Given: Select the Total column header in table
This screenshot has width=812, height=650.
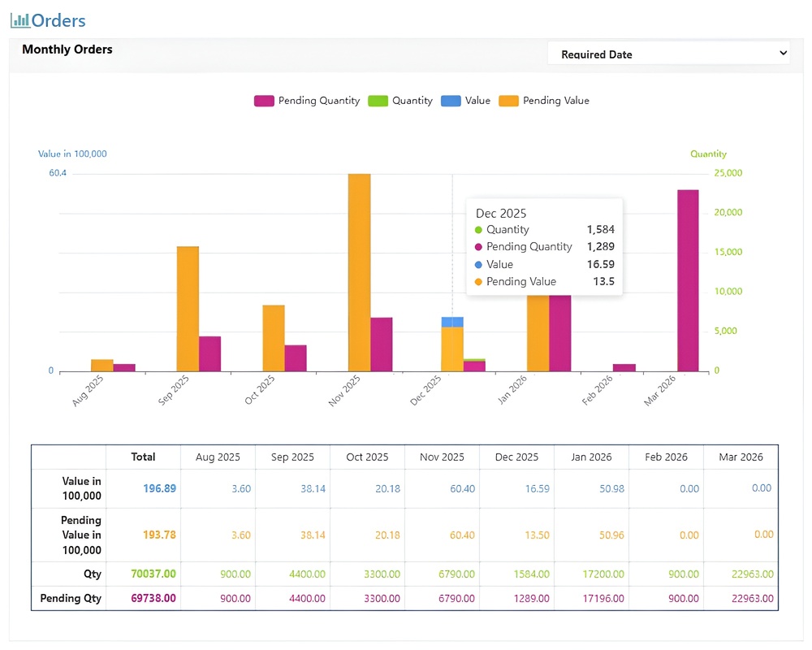Looking at the screenshot, I should [x=143, y=457].
